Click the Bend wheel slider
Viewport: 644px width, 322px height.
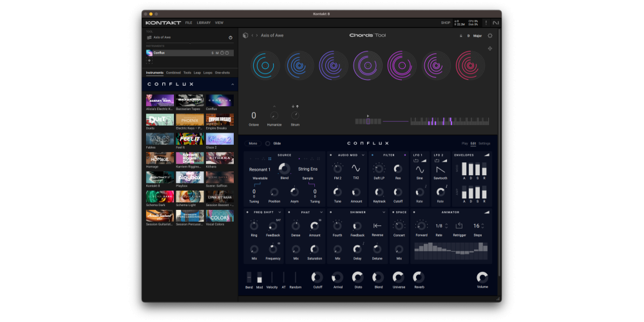pyautogui.click(x=249, y=277)
